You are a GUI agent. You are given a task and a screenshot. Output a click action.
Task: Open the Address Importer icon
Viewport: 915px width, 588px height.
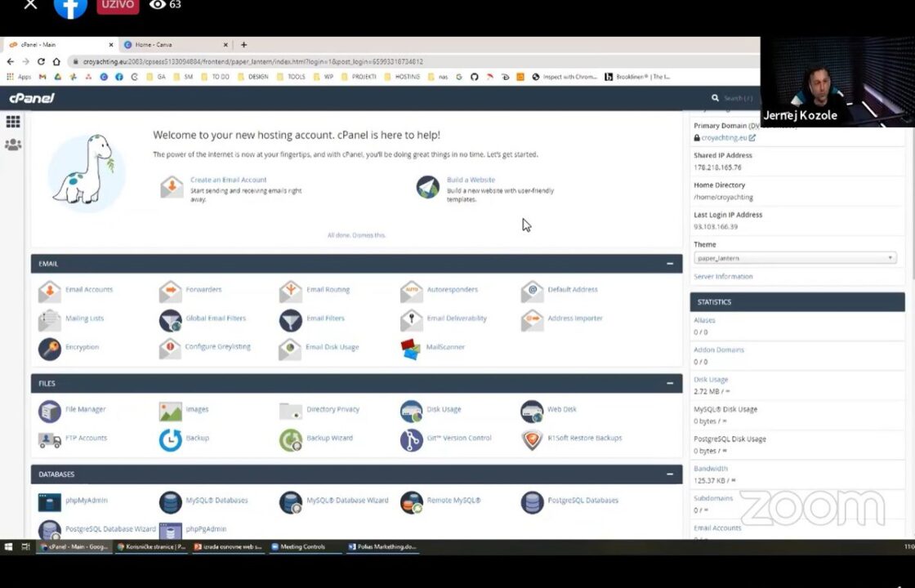pyautogui.click(x=532, y=319)
